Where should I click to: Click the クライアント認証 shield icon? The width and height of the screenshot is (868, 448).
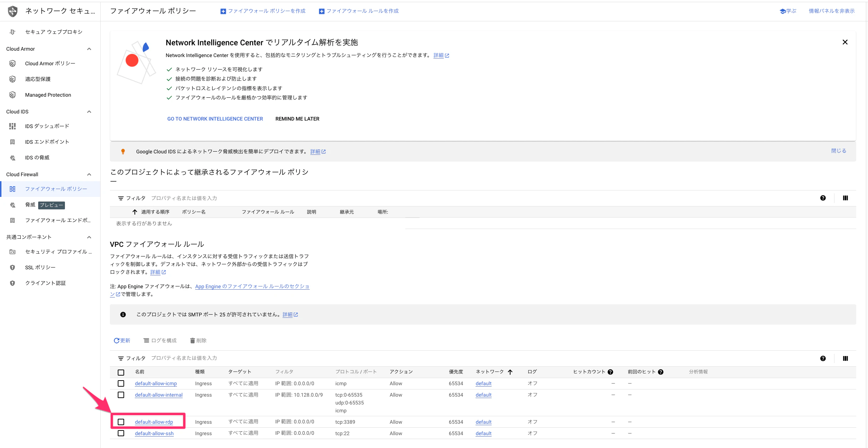click(12, 283)
